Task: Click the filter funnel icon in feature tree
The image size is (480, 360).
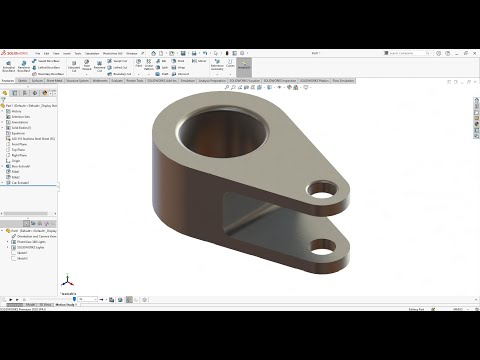Action: (3, 99)
